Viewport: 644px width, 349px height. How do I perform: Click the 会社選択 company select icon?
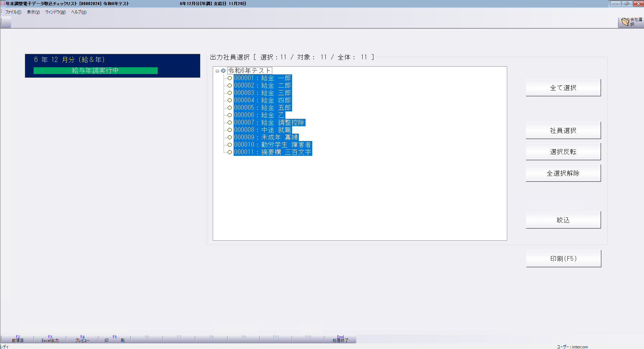click(x=625, y=22)
